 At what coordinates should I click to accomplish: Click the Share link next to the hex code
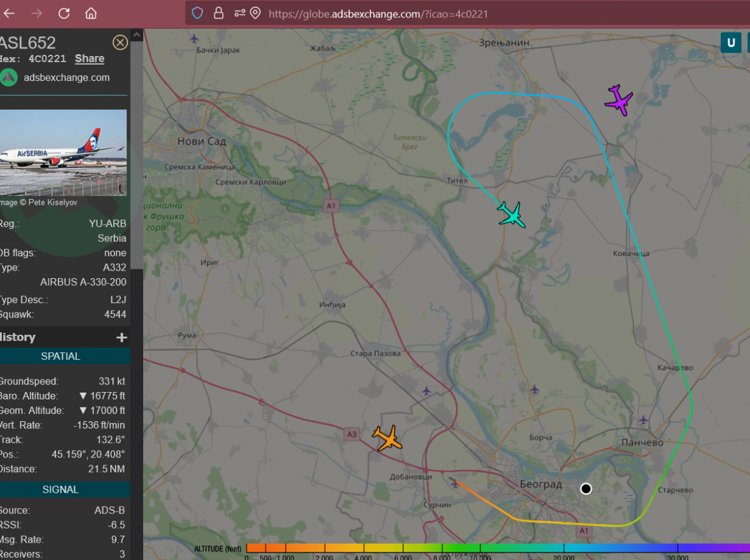tap(90, 58)
